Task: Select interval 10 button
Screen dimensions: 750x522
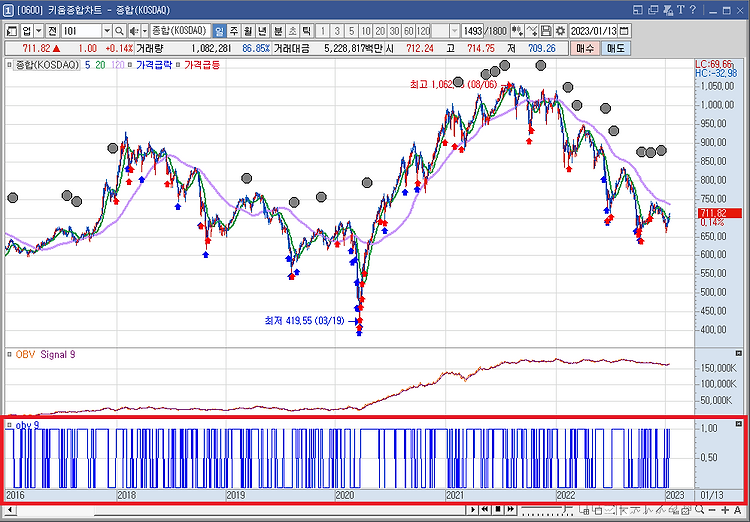Action: [366, 31]
